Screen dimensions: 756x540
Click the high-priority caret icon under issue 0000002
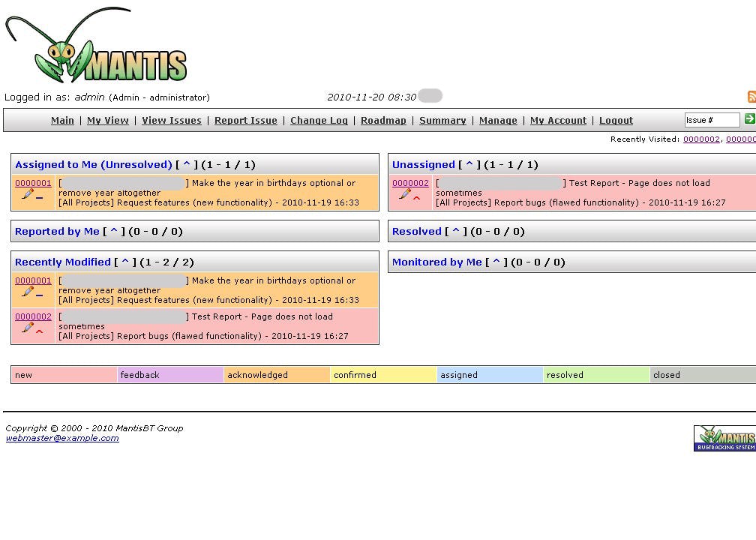coord(415,199)
